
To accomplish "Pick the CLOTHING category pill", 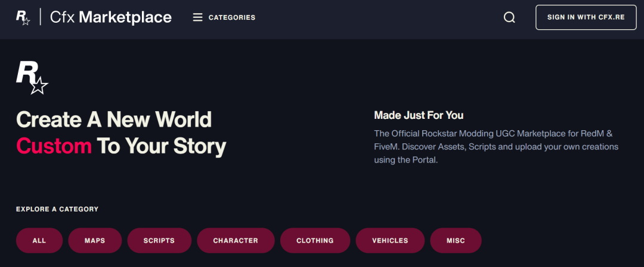I will point(315,241).
